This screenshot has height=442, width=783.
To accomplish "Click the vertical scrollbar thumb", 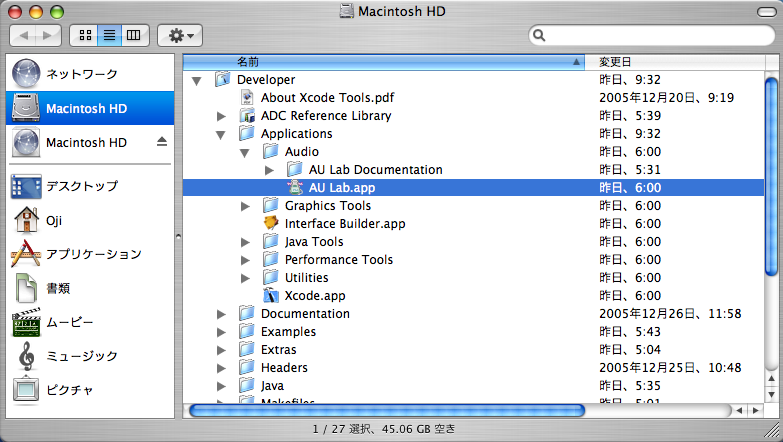I will tap(772, 176).
